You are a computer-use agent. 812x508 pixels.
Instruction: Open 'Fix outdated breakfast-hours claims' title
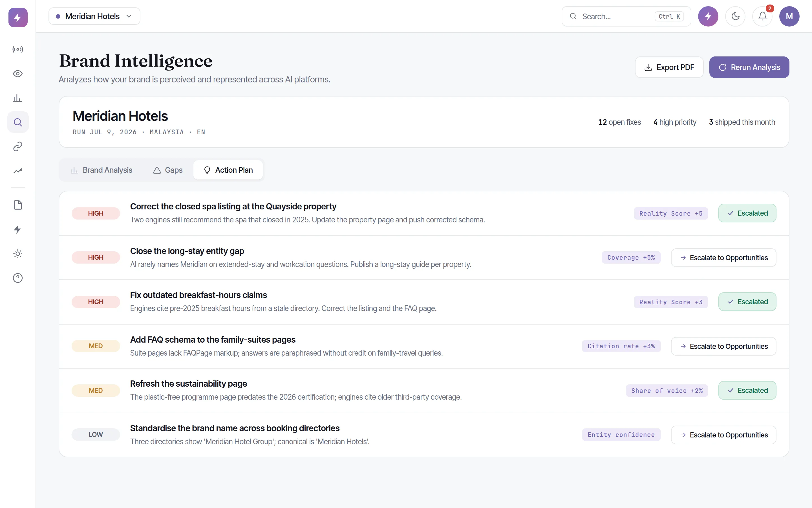point(199,295)
